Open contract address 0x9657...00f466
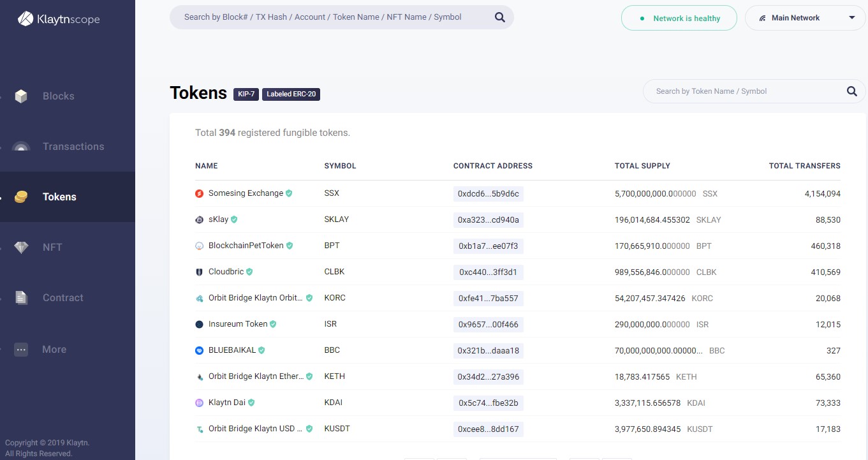868x460 pixels. point(489,325)
